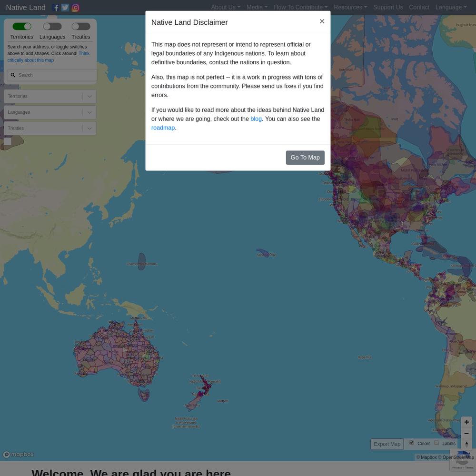This screenshot has width=476, height=476.
Task: Open the roadmap link
Action: [163, 128]
